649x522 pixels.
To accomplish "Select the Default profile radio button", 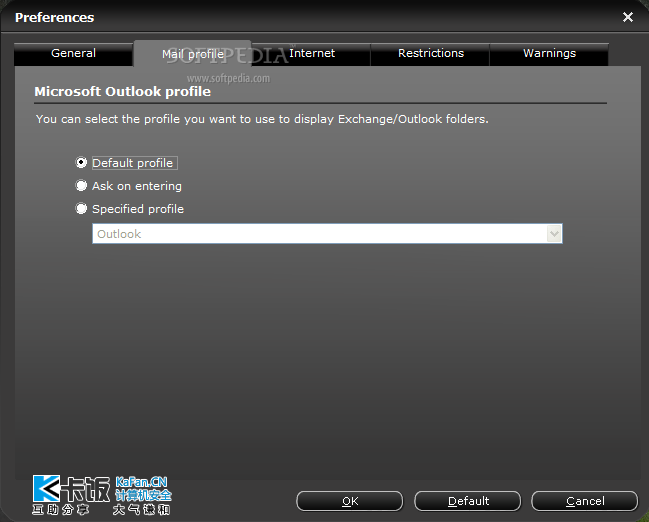I will [81, 163].
